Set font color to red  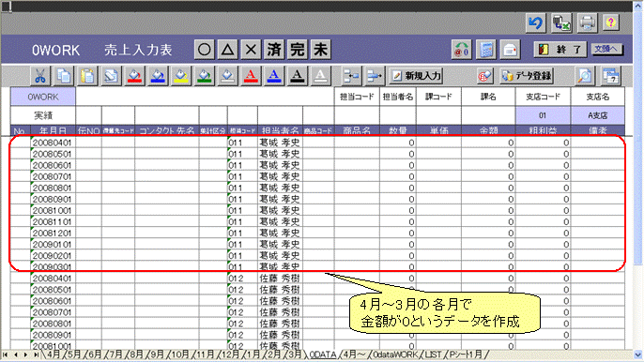(251, 76)
